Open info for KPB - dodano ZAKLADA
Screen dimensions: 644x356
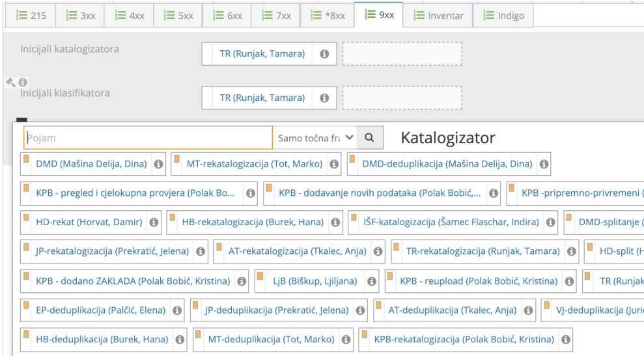242,282
